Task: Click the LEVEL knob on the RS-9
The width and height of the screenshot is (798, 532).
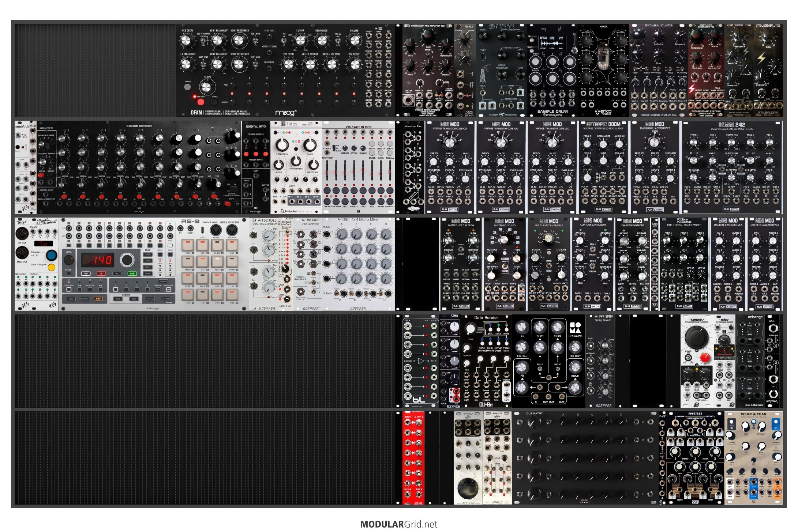Action: [x=69, y=260]
